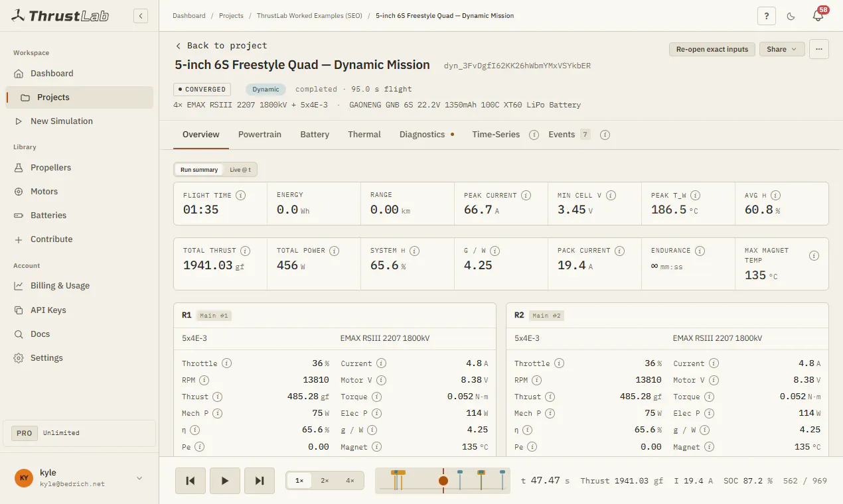Open notifications bell with 58 badge
The width and height of the screenshot is (843, 504).
[x=818, y=16]
